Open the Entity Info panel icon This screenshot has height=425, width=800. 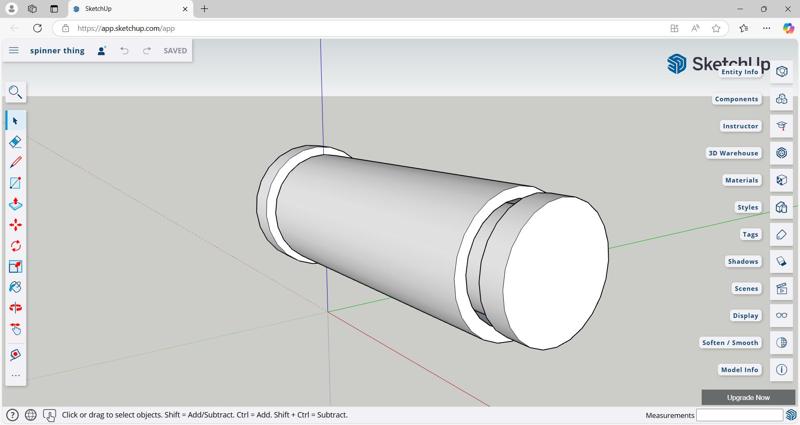[x=782, y=72]
